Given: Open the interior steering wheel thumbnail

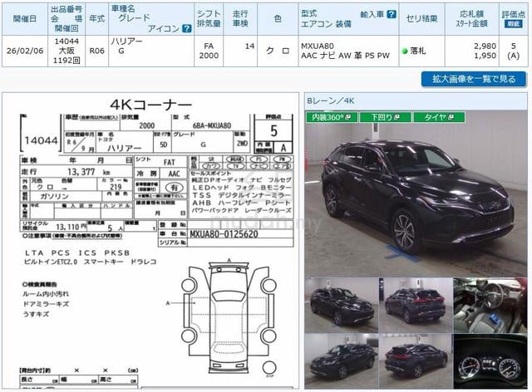Looking at the screenshot, I should point(490,305).
